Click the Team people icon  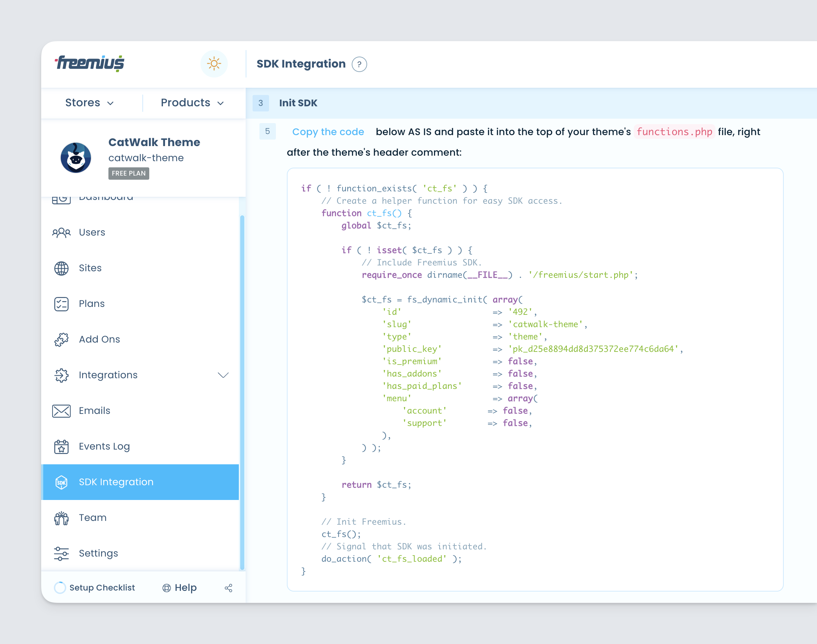(61, 518)
